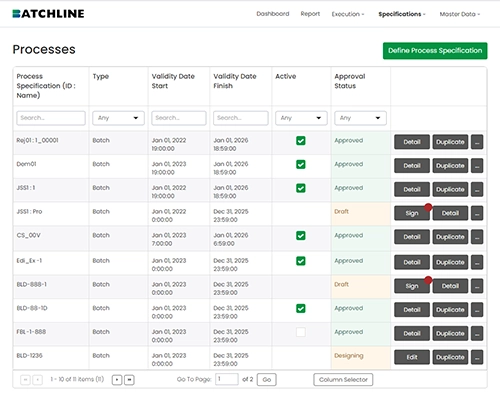Toggle Active checkbox for BLD-88-1D

tap(301, 308)
